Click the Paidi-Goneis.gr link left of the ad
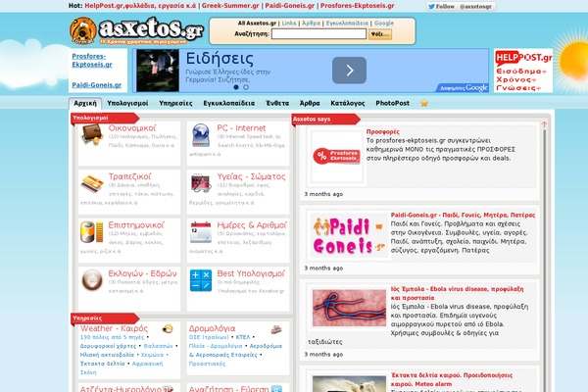The height and width of the screenshot is (392, 588). point(97,85)
